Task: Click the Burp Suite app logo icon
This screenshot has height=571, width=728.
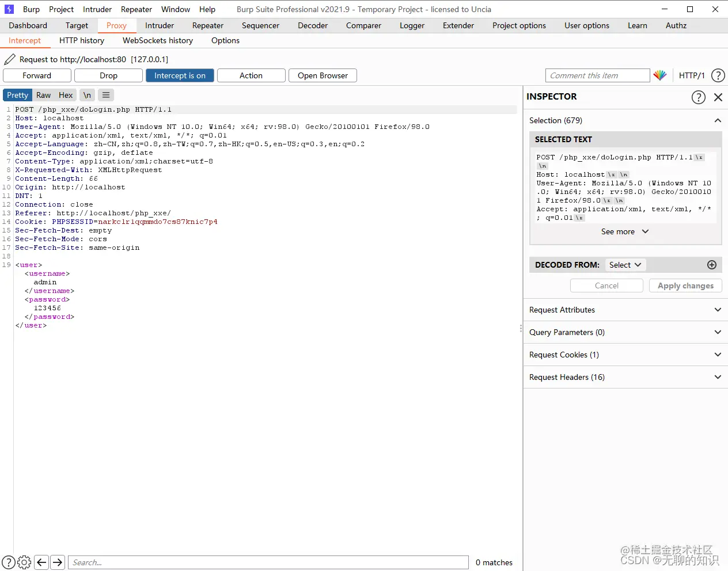Action: pyautogui.click(x=9, y=9)
